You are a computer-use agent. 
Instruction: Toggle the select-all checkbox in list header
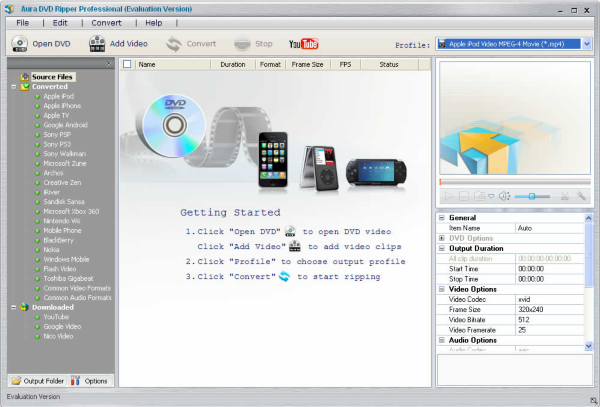[127, 64]
